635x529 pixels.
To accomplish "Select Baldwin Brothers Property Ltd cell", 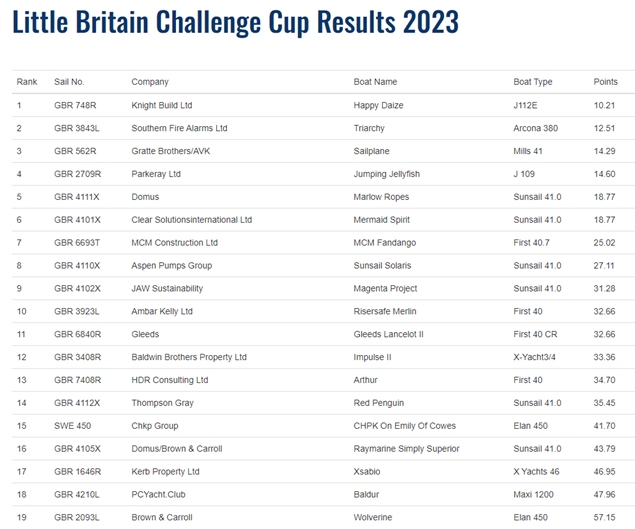I will 189,357.
